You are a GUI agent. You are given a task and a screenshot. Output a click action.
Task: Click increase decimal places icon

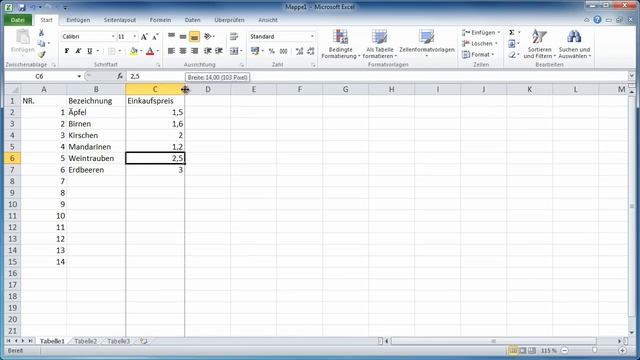pyautogui.click(x=299, y=51)
